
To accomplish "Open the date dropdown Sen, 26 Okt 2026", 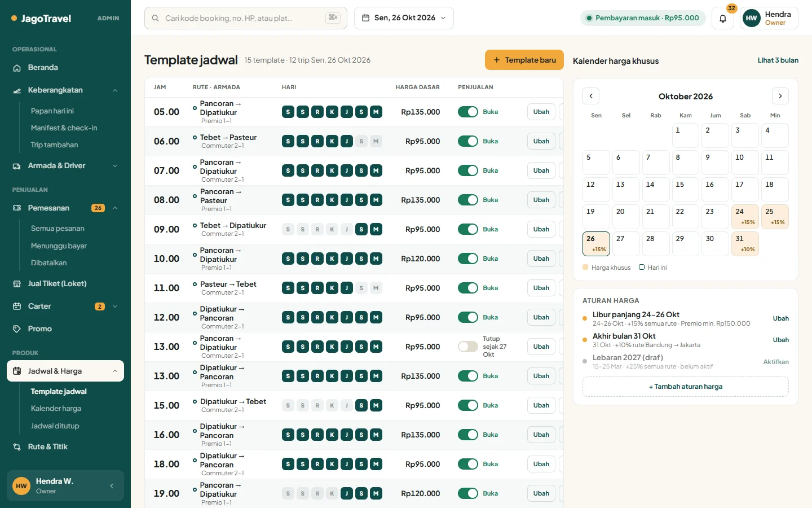I will click(404, 18).
